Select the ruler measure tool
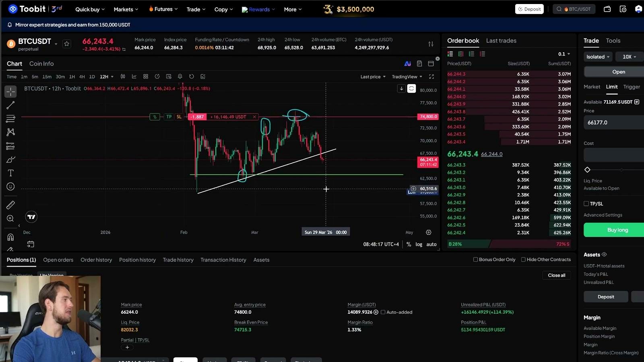The image size is (644, 362). [x=10, y=205]
